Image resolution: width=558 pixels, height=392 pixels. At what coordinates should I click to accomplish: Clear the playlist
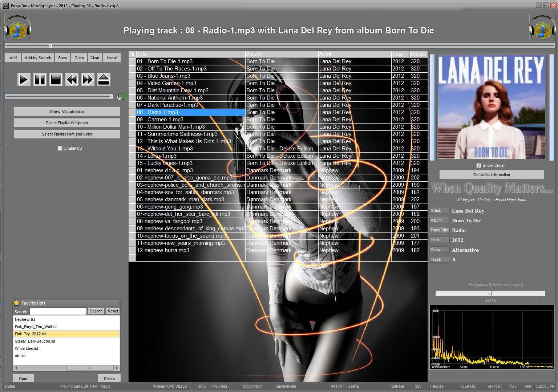tap(95, 58)
